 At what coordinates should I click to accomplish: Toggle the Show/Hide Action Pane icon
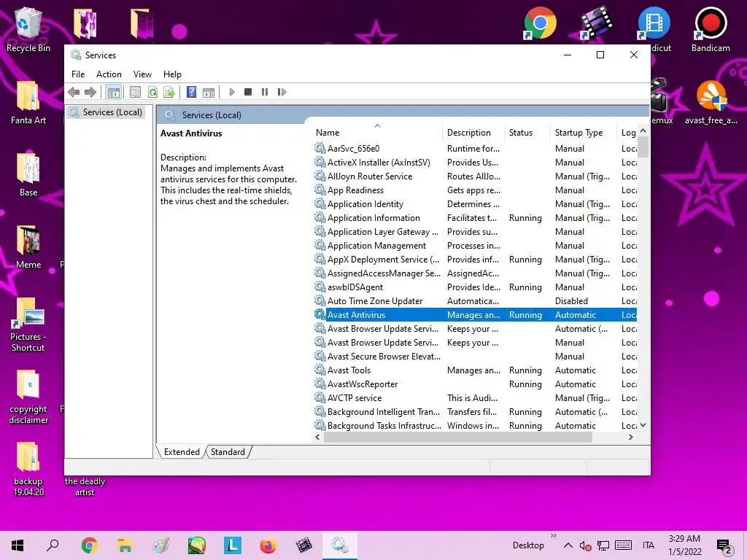pyautogui.click(x=209, y=92)
